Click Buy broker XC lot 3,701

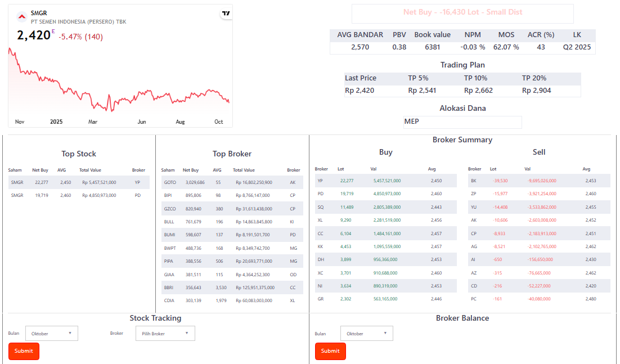(385, 273)
